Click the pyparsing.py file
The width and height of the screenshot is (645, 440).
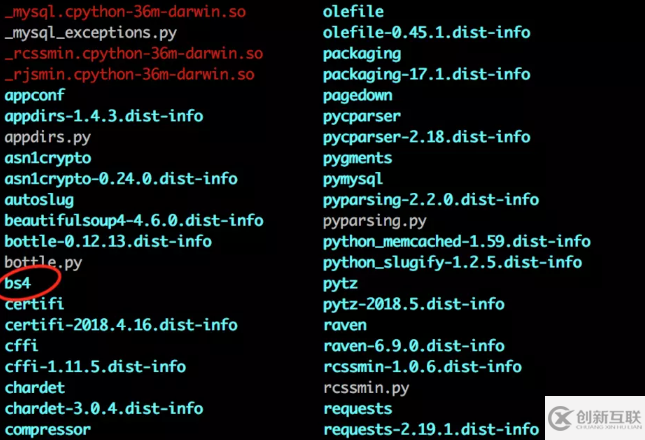(x=374, y=220)
